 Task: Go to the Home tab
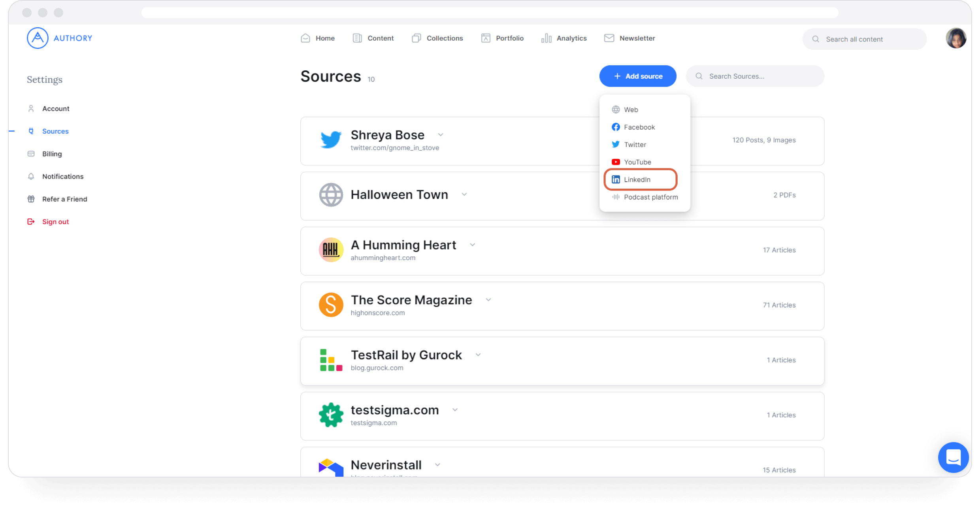pyautogui.click(x=317, y=38)
